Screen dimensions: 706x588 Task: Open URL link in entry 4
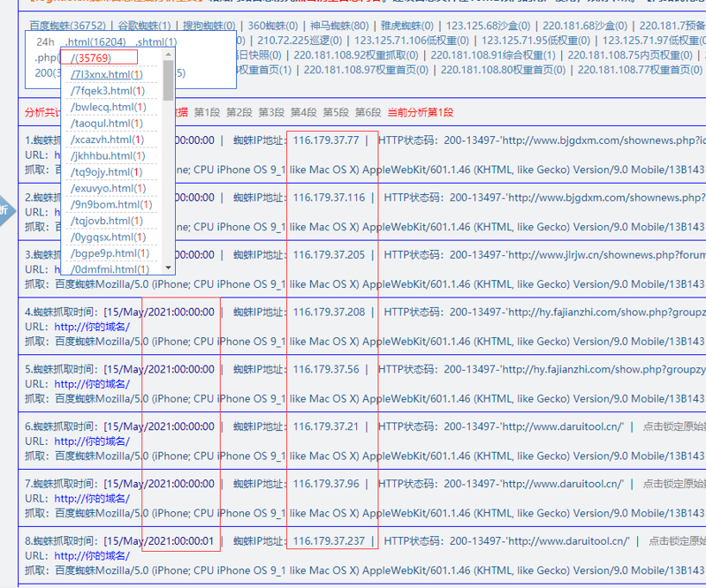92,327
